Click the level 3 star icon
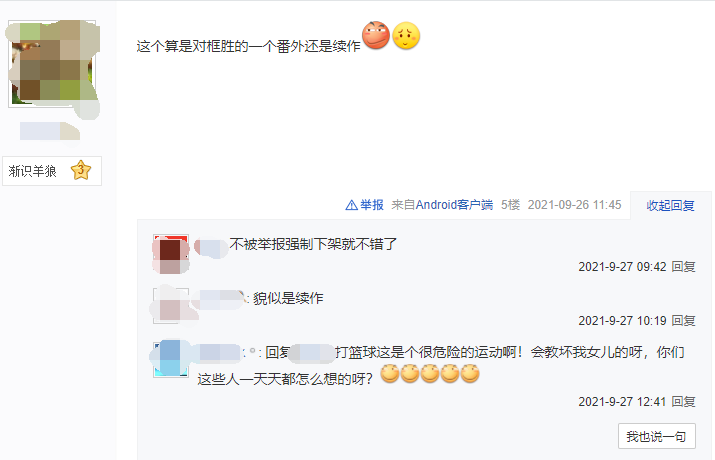 point(81,171)
